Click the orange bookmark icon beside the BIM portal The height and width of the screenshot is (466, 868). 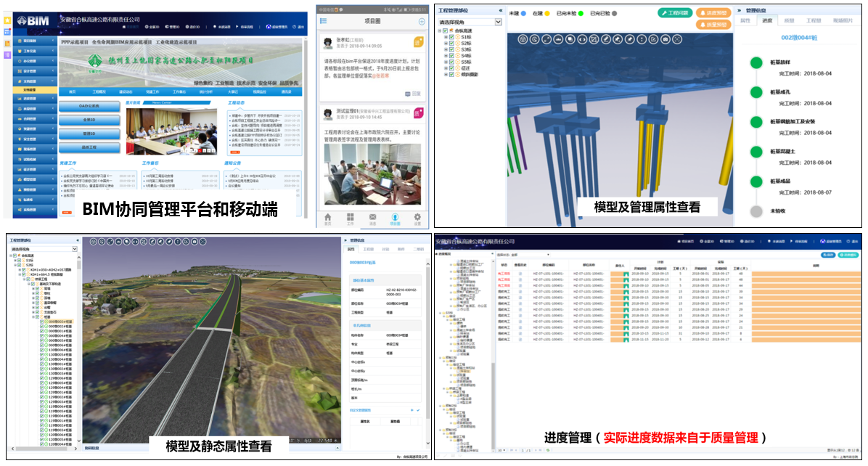(7, 43)
